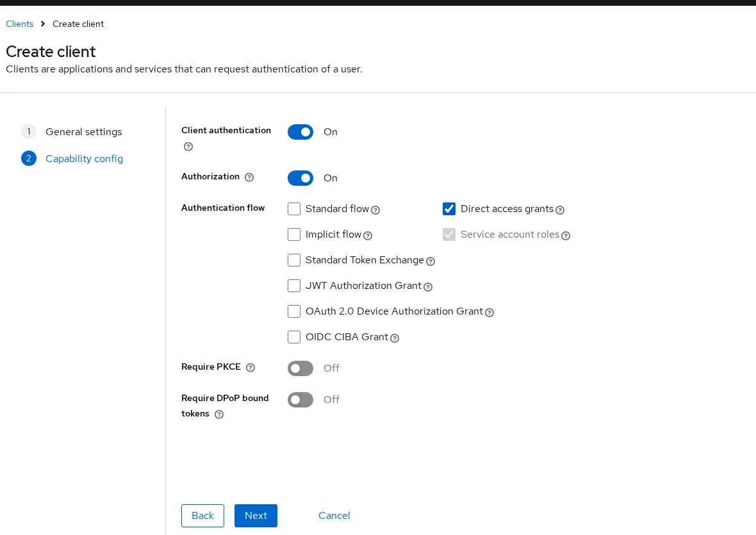Click Create client breadcrumb text

78,24
